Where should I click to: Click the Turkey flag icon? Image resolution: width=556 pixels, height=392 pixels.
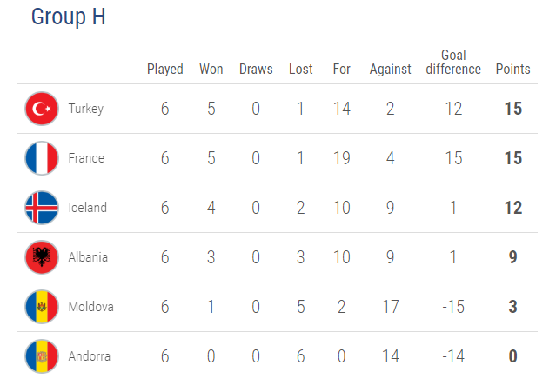pos(42,109)
